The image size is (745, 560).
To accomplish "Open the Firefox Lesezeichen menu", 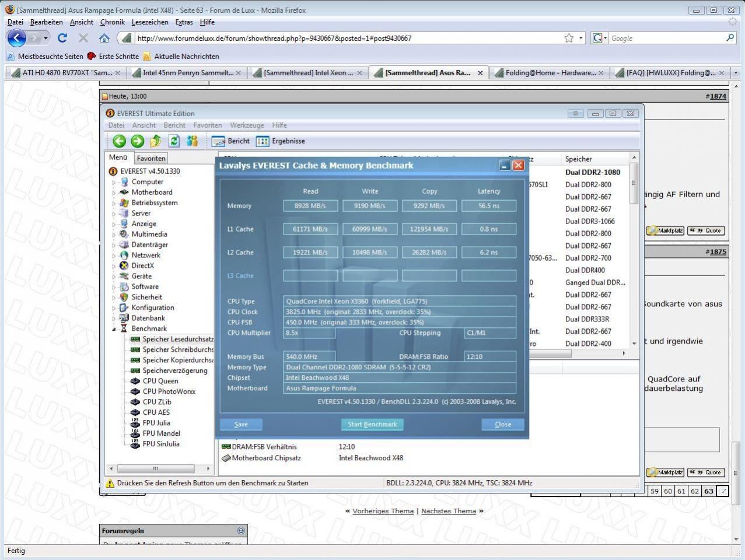I will click(x=150, y=22).
